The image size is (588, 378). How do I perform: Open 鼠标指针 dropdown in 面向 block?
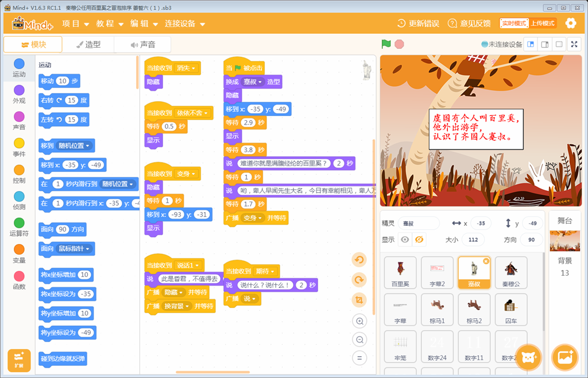(x=74, y=249)
